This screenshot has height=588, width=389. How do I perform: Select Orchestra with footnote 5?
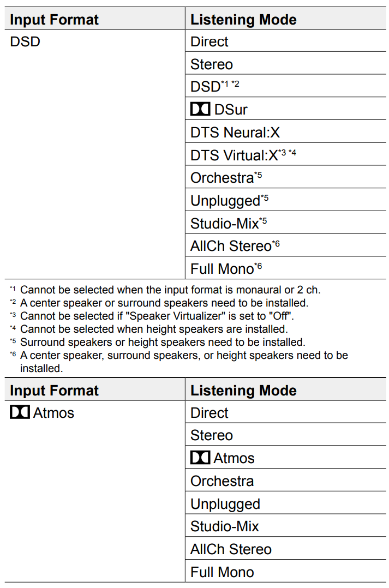click(x=226, y=177)
